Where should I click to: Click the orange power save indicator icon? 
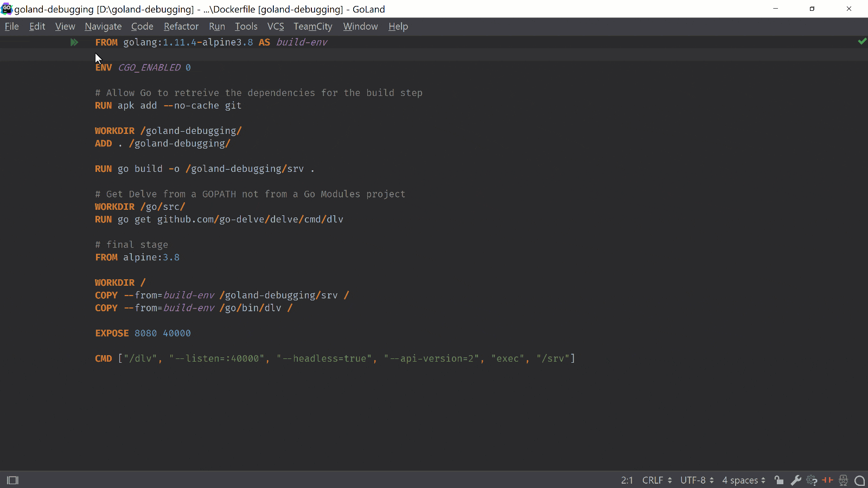pos(827,480)
